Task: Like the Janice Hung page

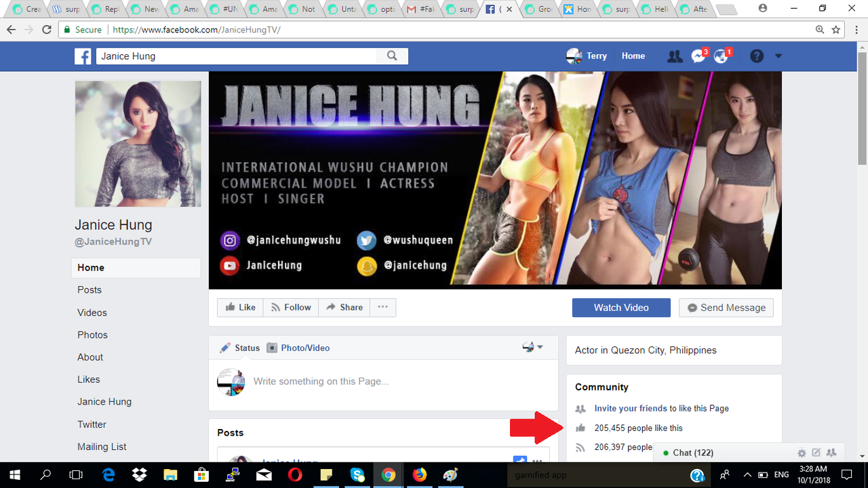Action: (x=240, y=307)
